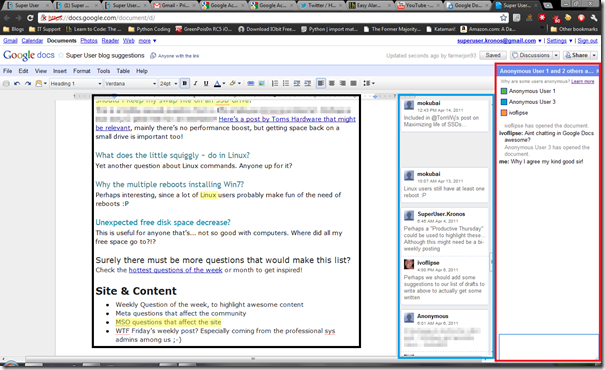
Task: Follow the 'hottest questions of the week' link
Action: click(176, 270)
